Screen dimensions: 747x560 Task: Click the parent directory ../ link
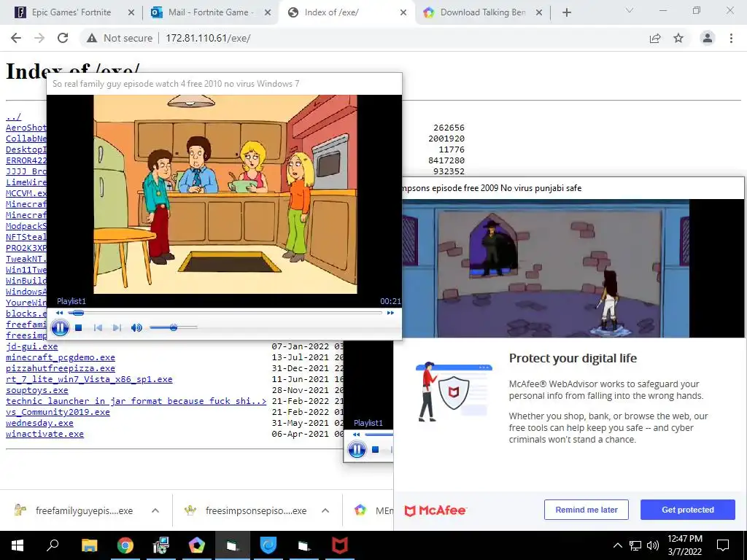[13, 117]
